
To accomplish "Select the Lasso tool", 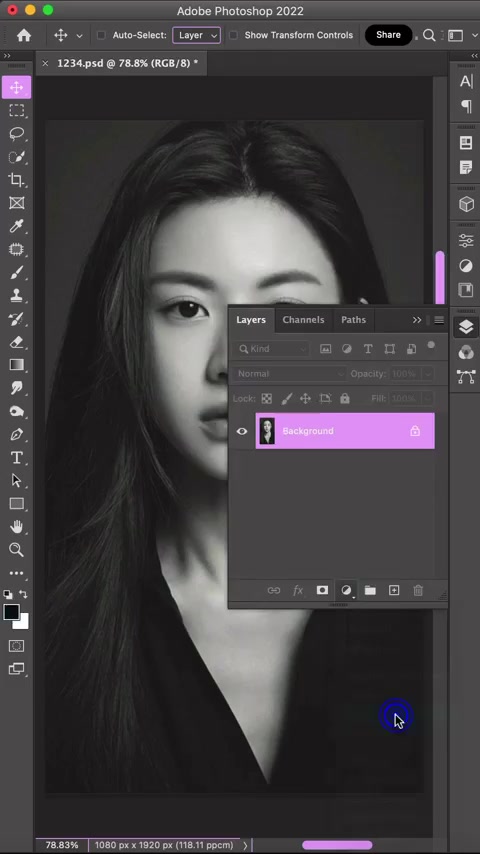I will point(16,134).
